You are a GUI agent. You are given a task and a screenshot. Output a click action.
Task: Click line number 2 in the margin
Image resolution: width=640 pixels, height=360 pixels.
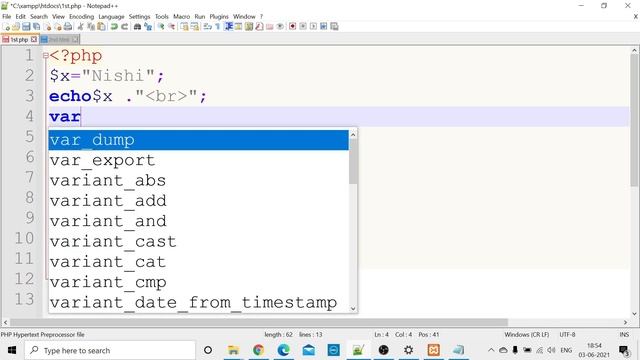tap(29, 76)
